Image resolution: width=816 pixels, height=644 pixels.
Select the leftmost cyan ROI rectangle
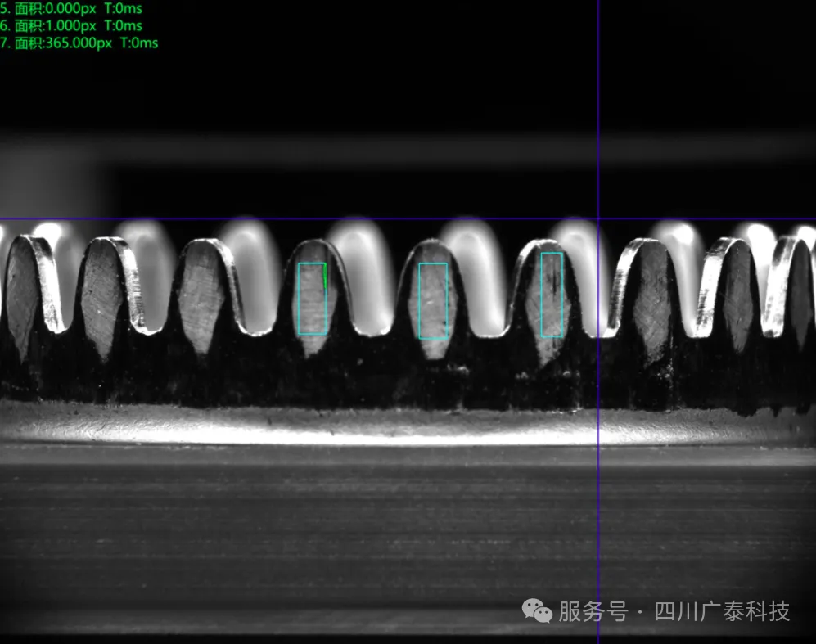pos(312,299)
